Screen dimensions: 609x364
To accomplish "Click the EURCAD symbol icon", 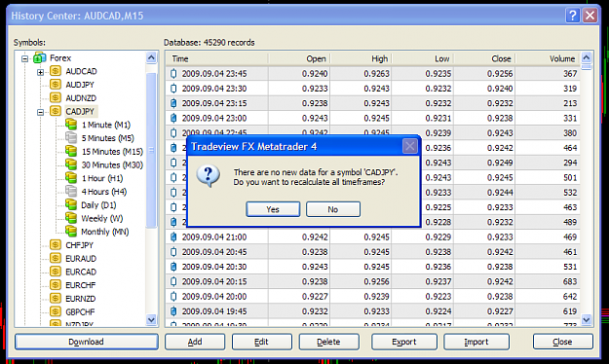I will point(56,272).
